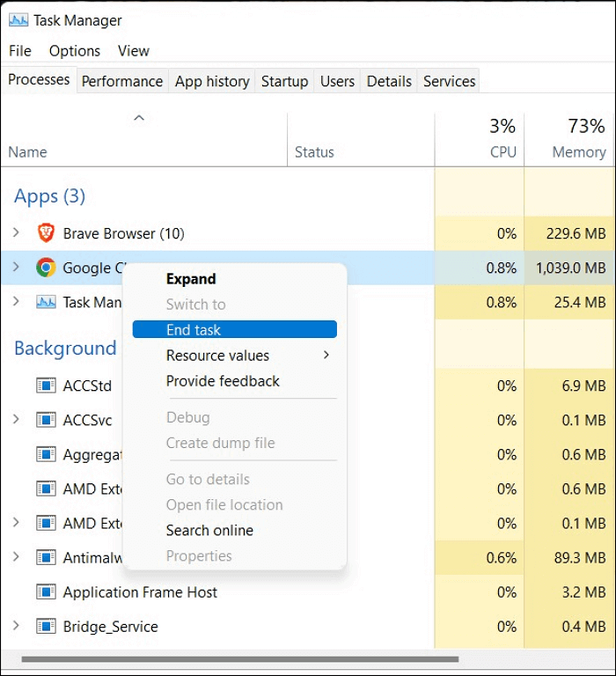This screenshot has width=616, height=676.
Task: Expand the ACCSvc background process
Action: (17, 419)
